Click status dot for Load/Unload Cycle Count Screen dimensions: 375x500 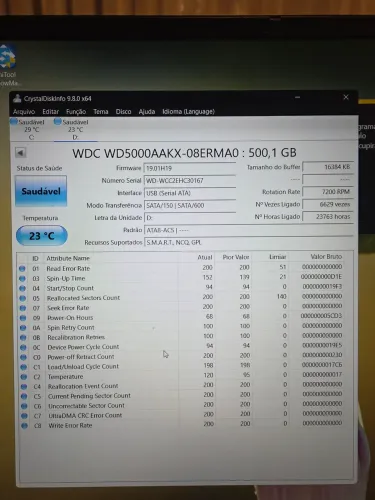point(23,367)
